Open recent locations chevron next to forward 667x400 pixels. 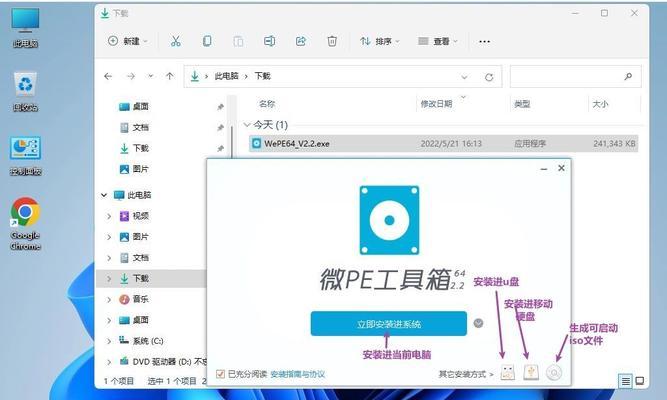(x=151, y=76)
